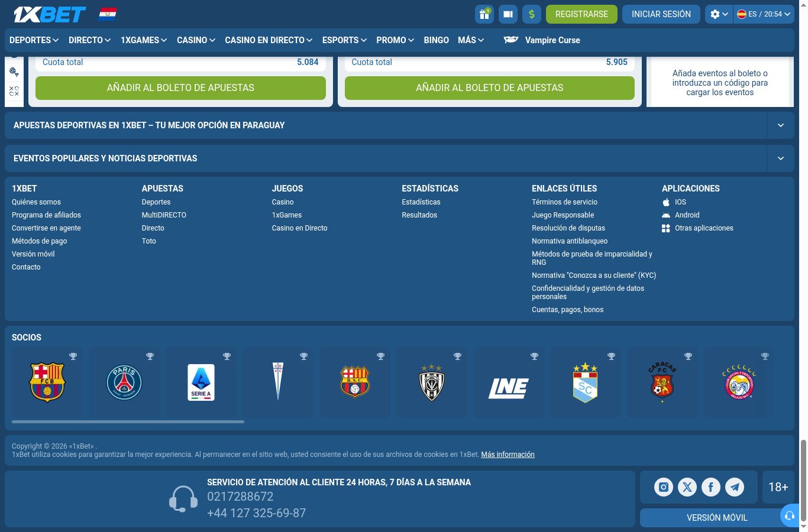
Task: Expand the MÁS menu
Action: point(471,40)
